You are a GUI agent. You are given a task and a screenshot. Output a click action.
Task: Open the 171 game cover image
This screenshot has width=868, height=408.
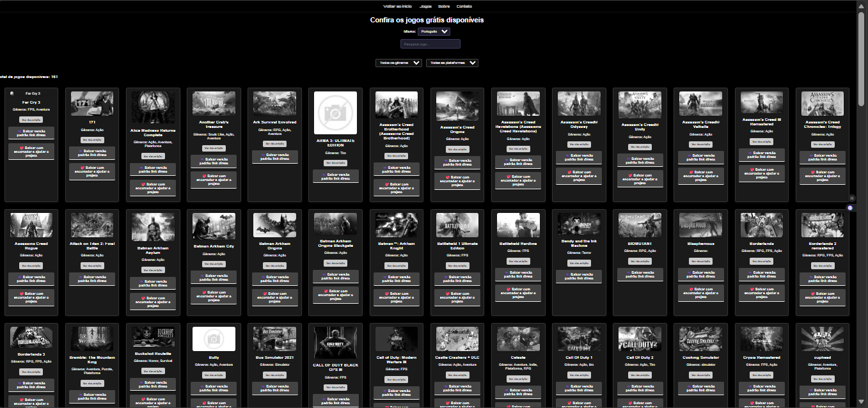(x=92, y=103)
